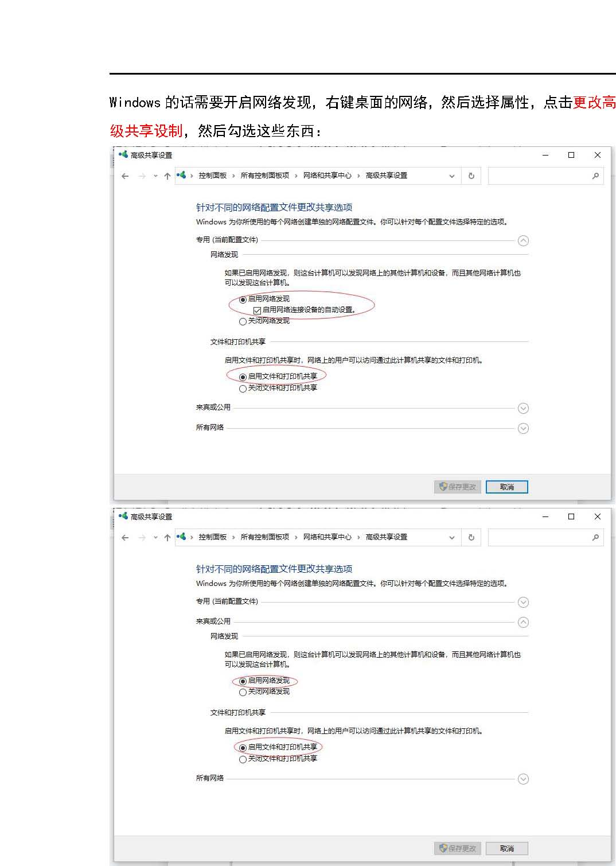Maximize the lower 高级共享设置 window
Image resolution: width=616 pixels, height=866 pixels.
tap(571, 517)
